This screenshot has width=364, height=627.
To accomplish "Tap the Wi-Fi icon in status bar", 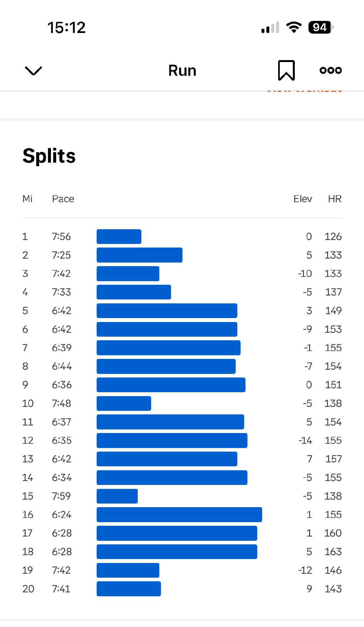I will click(293, 27).
